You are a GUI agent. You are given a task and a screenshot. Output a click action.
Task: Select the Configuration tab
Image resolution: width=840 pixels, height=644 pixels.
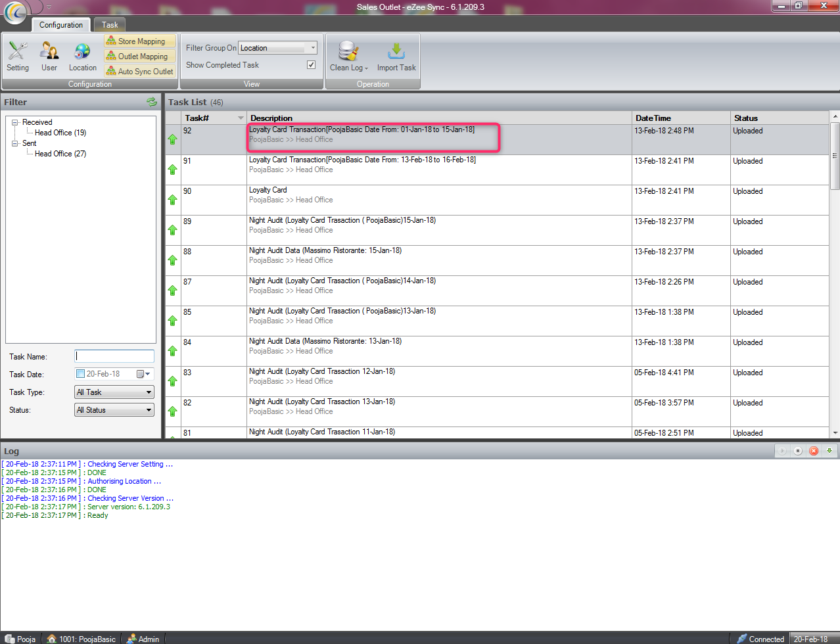[x=61, y=25]
